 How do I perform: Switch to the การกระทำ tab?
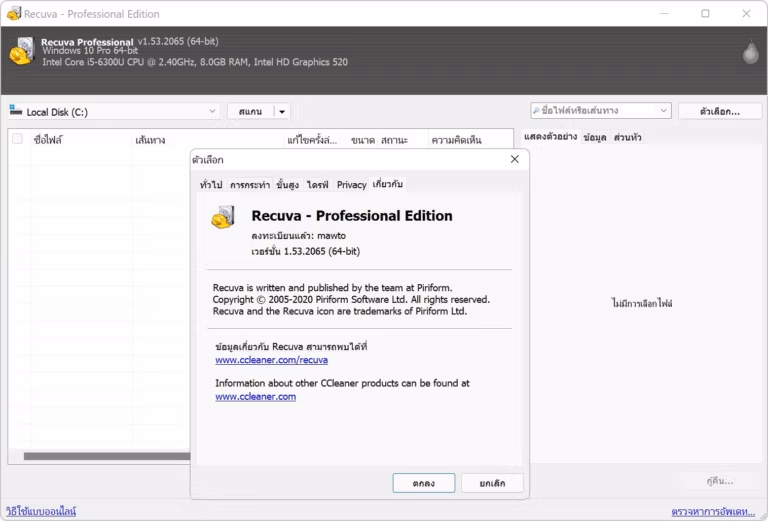[x=250, y=185]
